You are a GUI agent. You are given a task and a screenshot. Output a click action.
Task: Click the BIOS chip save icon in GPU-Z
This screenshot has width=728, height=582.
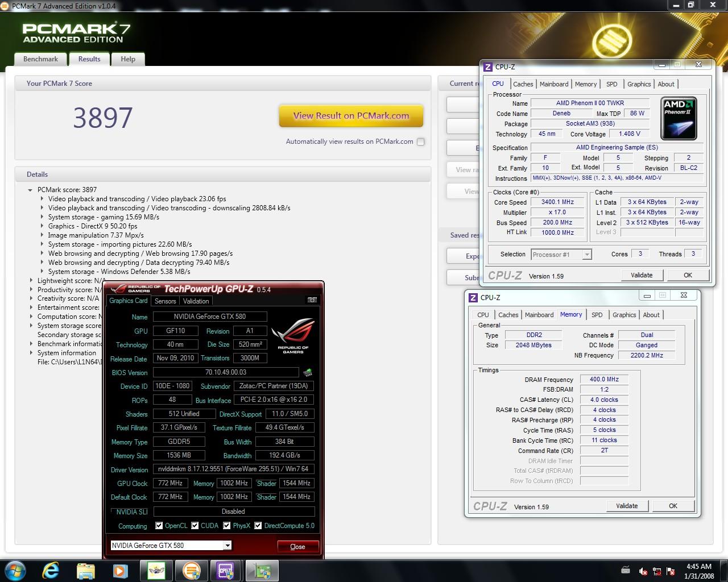[x=308, y=372]
